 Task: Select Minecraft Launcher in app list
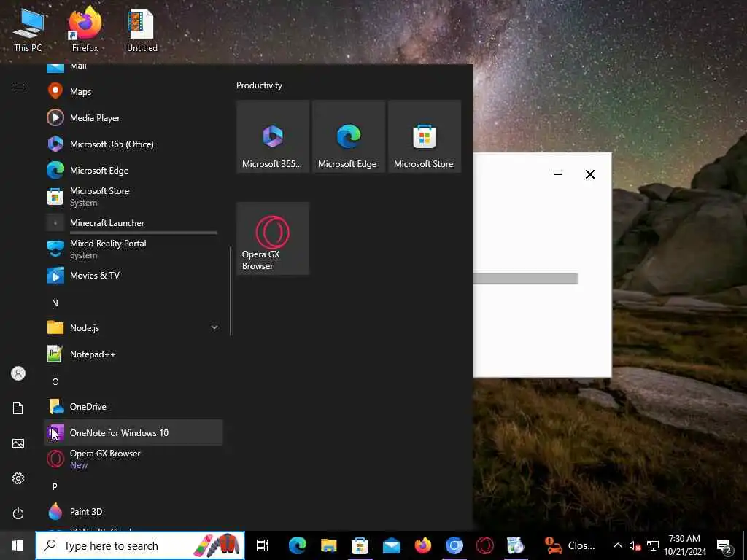point(133,222)
